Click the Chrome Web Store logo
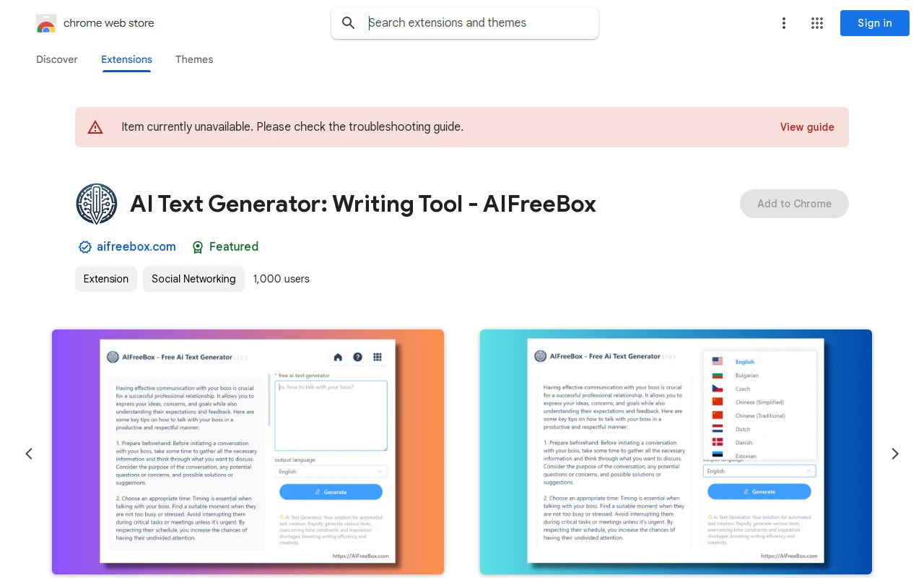924x578 pixels. coord(46,23)
